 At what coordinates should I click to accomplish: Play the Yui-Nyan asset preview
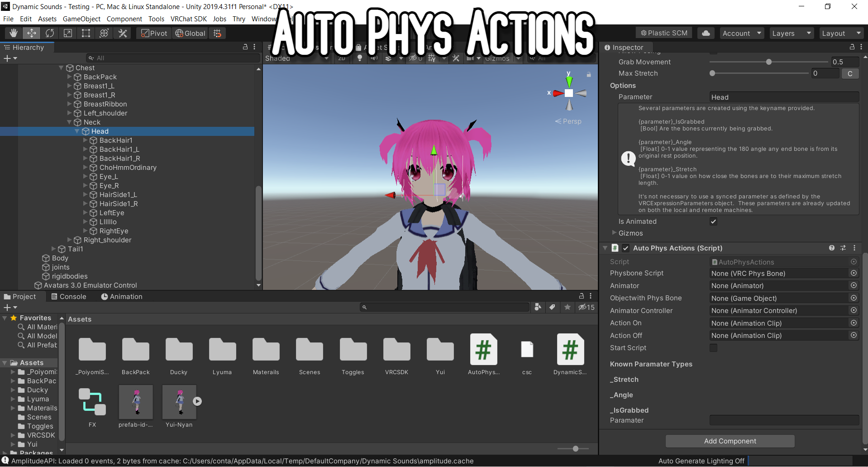pyautogui.click(x=197, y=401)
